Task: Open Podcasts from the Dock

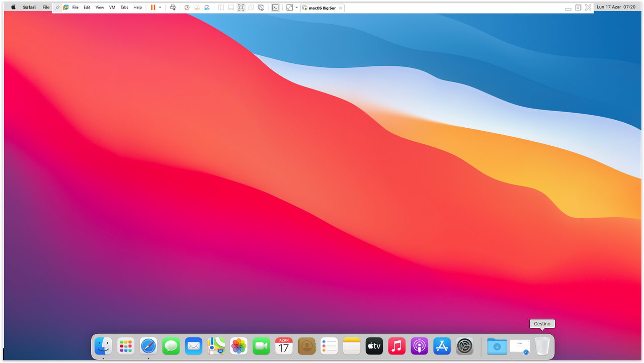Action: pyautogui.click(x=419, y=346)
